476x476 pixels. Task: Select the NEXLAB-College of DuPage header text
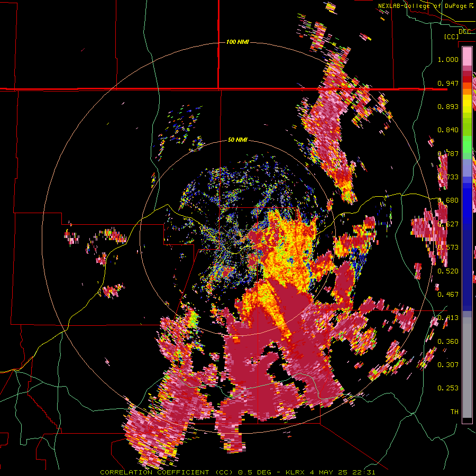[x=422, y=6]
